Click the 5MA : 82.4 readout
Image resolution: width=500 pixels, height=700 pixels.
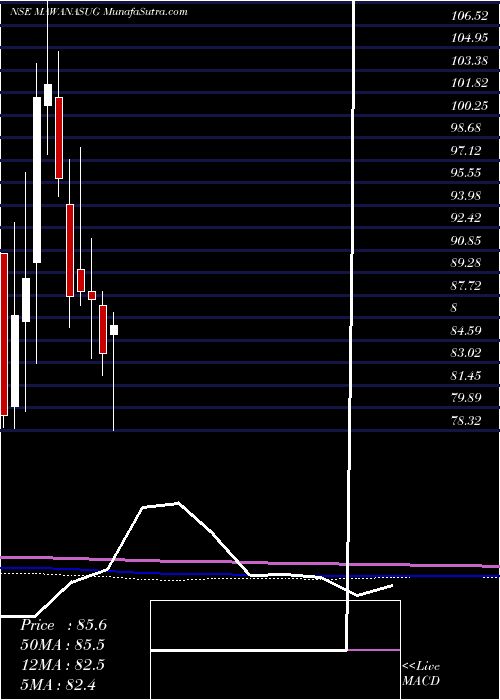[58, 684]
